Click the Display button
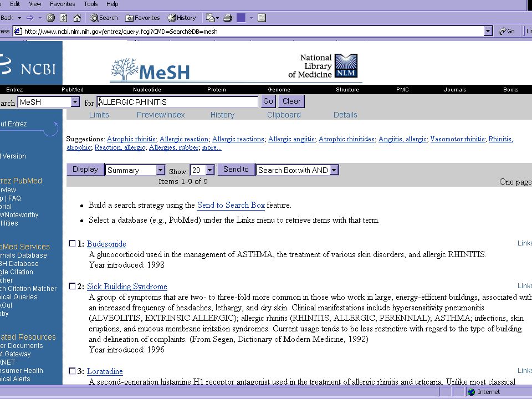The width and height of the screenshot is (532, 399). 85,170
